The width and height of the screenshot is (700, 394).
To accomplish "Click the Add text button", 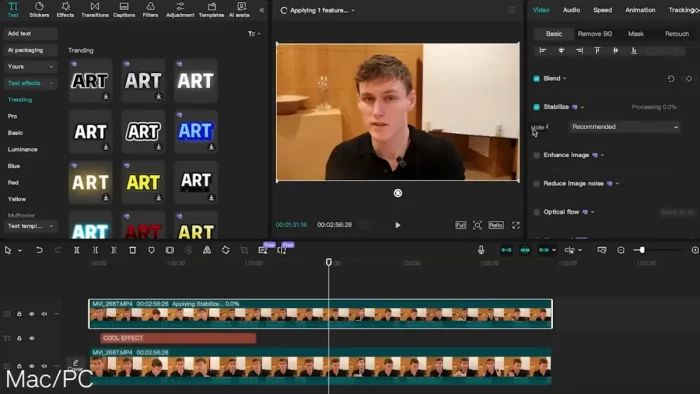I will 30,33.
